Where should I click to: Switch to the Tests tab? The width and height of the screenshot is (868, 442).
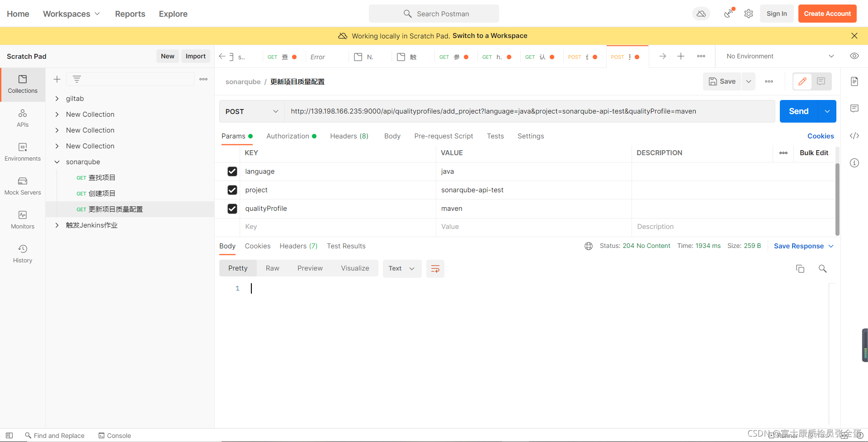[x=495, y=136]
